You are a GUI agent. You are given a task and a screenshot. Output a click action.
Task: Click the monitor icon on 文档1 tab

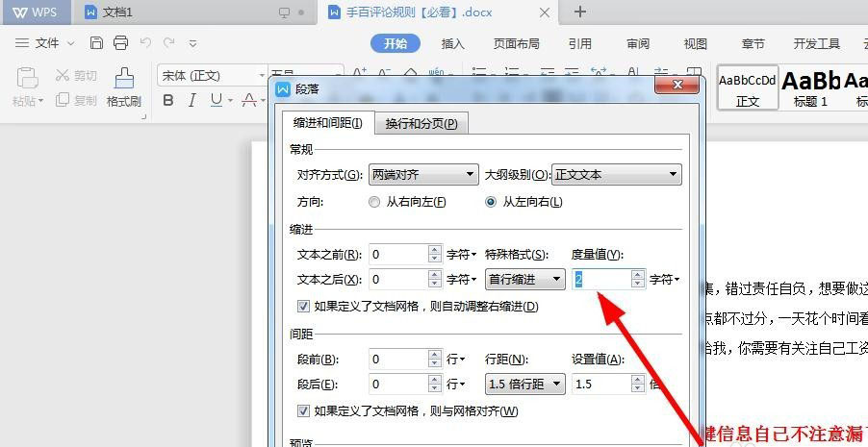[x=285, y=12]
